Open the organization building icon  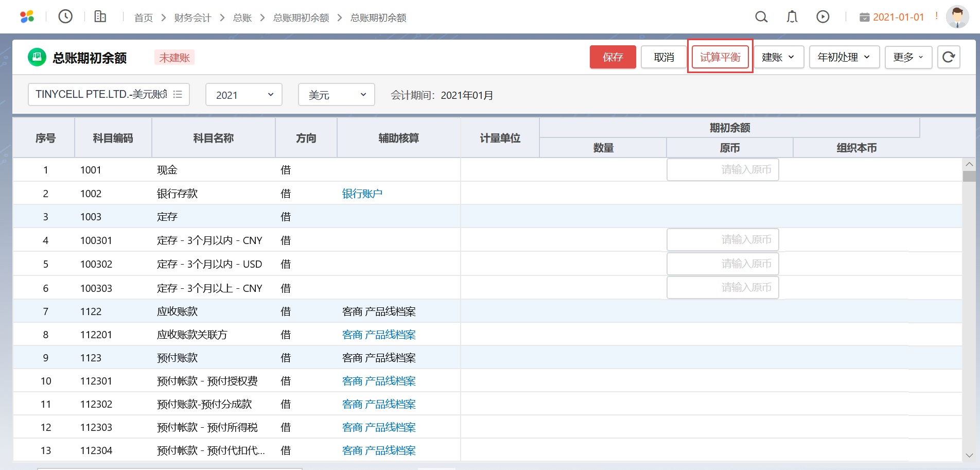pyautogui.click(x=100, y=16)
